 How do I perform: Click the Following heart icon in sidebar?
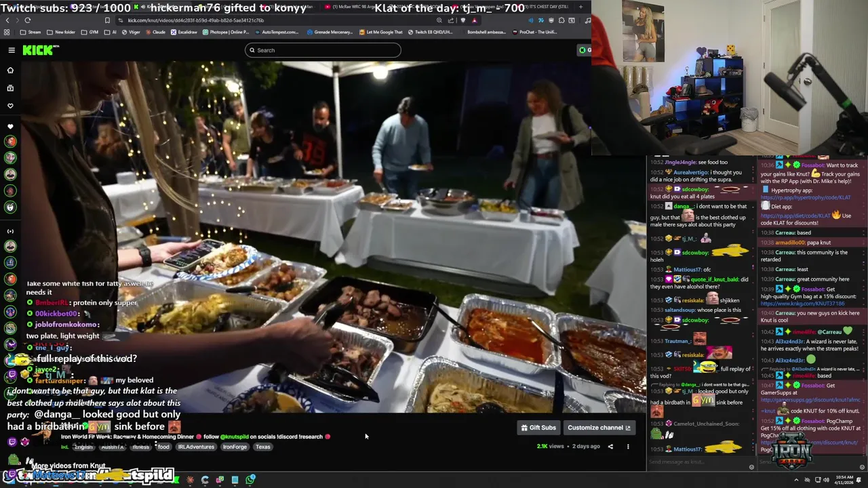(10, 106)
